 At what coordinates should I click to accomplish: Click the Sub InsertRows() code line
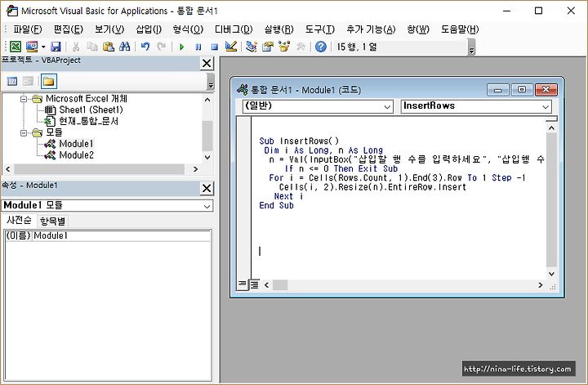pos(299,141)
